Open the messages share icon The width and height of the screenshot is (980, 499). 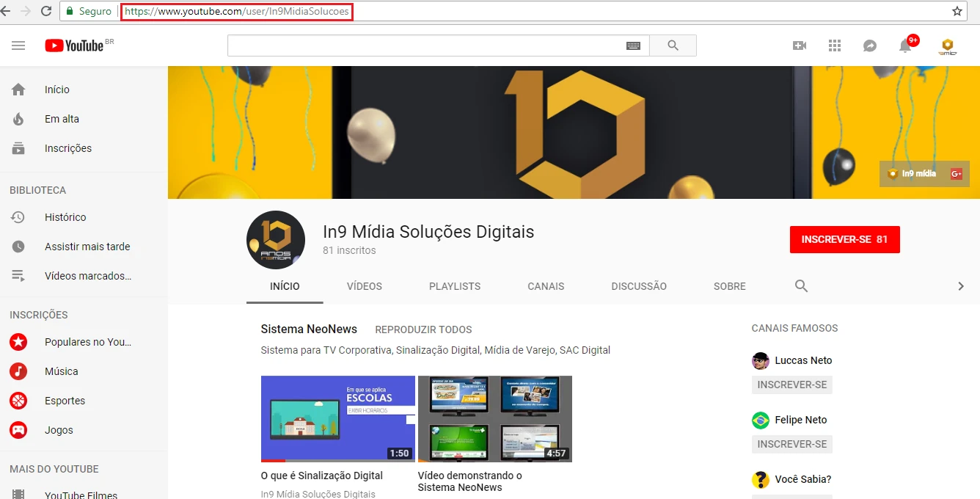point(870,45)
